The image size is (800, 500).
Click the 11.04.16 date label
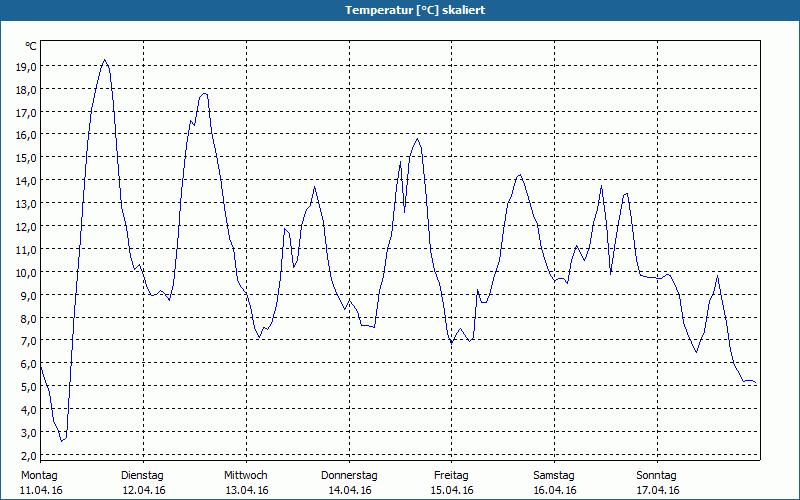coord(41,490)
